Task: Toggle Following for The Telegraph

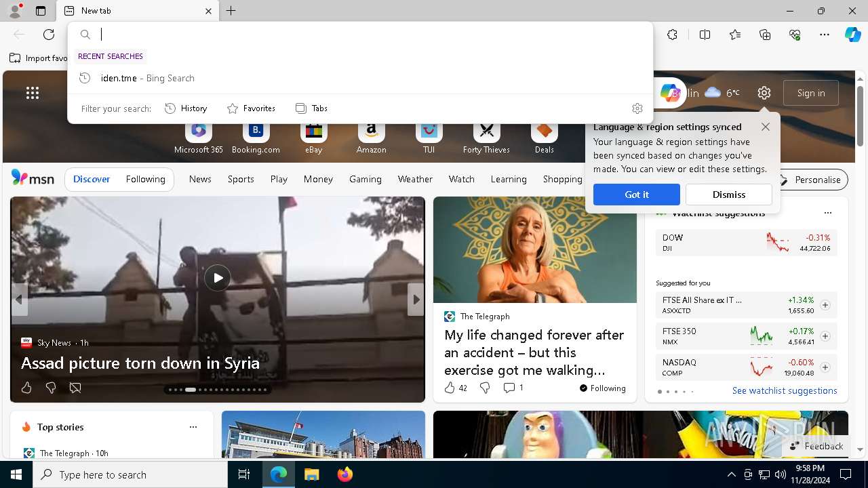Action: click(602, 388)
